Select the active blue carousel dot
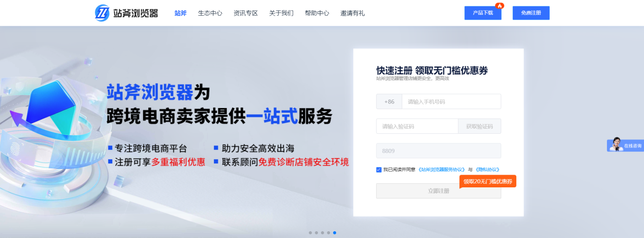The height and width of the screenshot is (238, 644). [334, 233]
